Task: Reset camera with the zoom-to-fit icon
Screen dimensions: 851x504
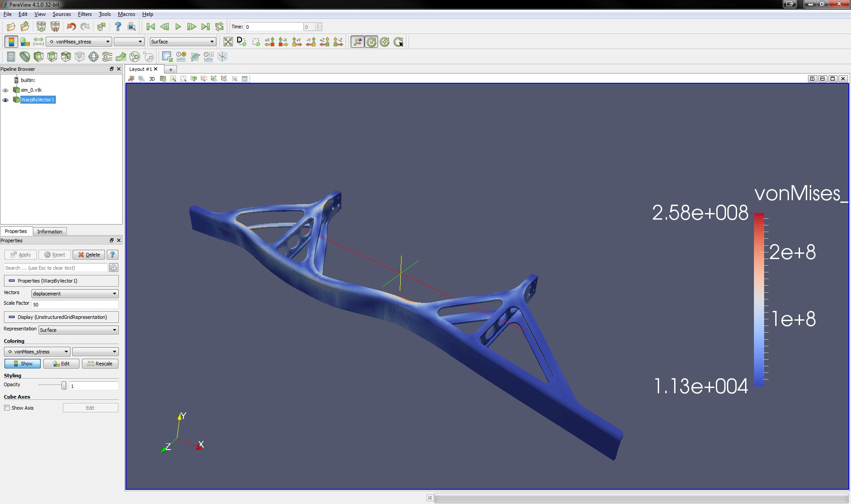Action: pyautogui.click(x=228, y=42)
